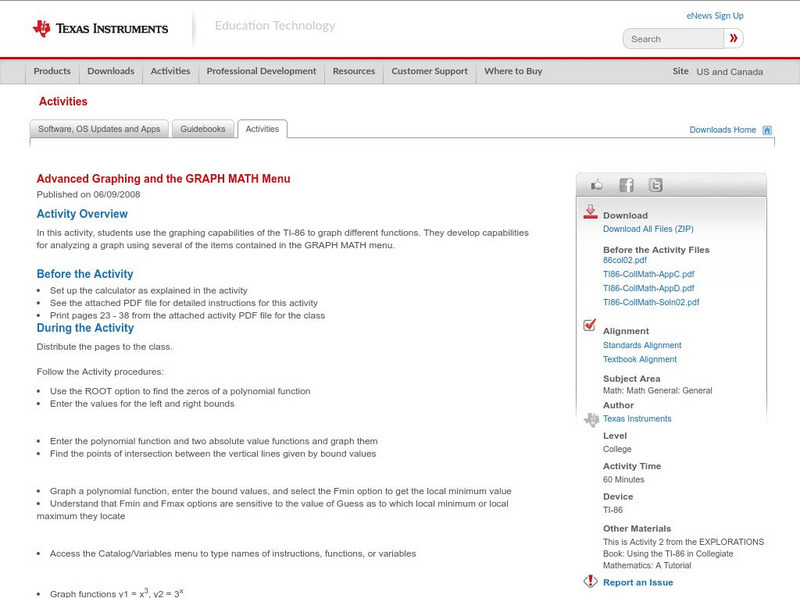
Task: Click the Alignment checkmark icon
Action: 589,325
